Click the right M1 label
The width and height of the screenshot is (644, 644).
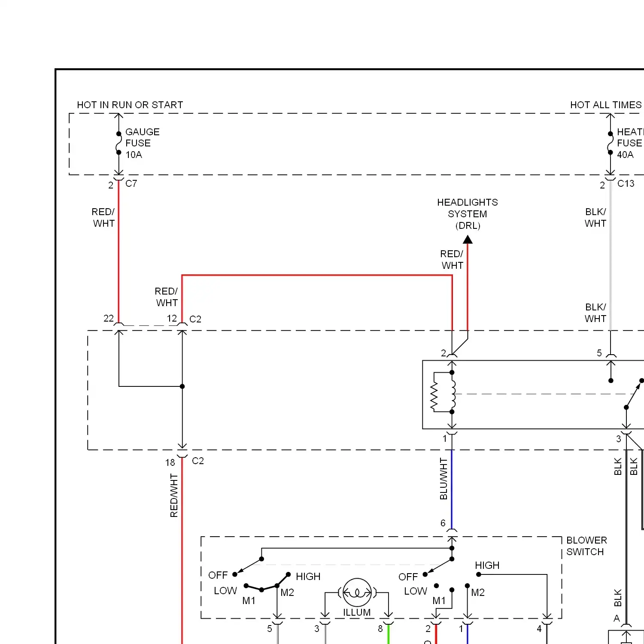[439, 600]
